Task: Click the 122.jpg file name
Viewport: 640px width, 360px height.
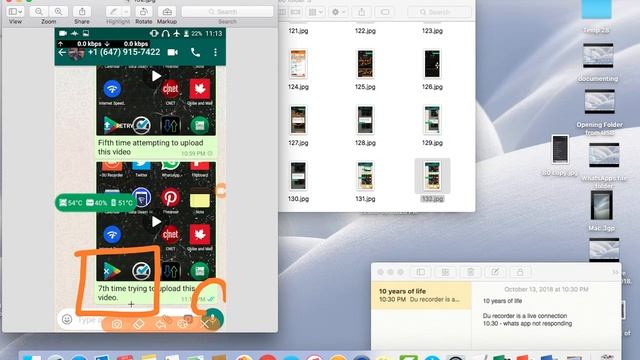Action: 365,31
